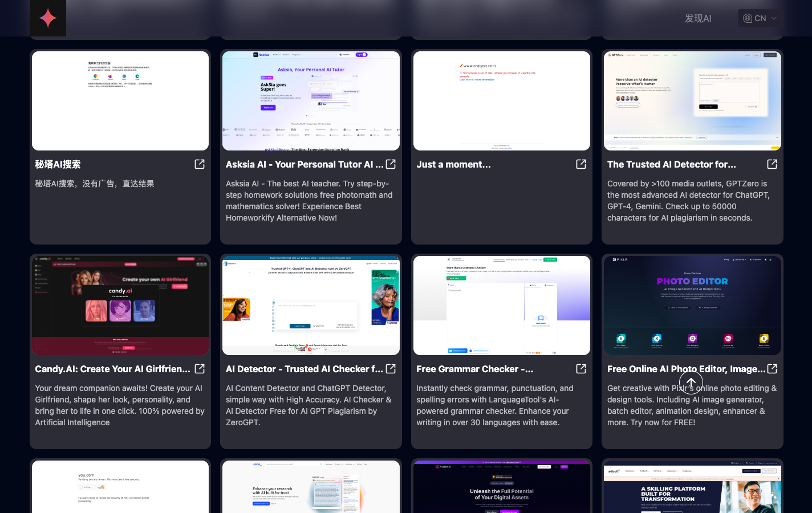Click the 'Your dream companion awaits' description
Image resolution: width=812 pixels, height=513 pixels.
(120, 405)
